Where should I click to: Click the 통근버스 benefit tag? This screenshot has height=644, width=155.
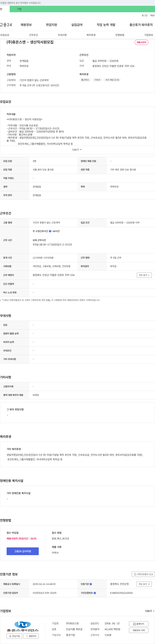(85, 80)
